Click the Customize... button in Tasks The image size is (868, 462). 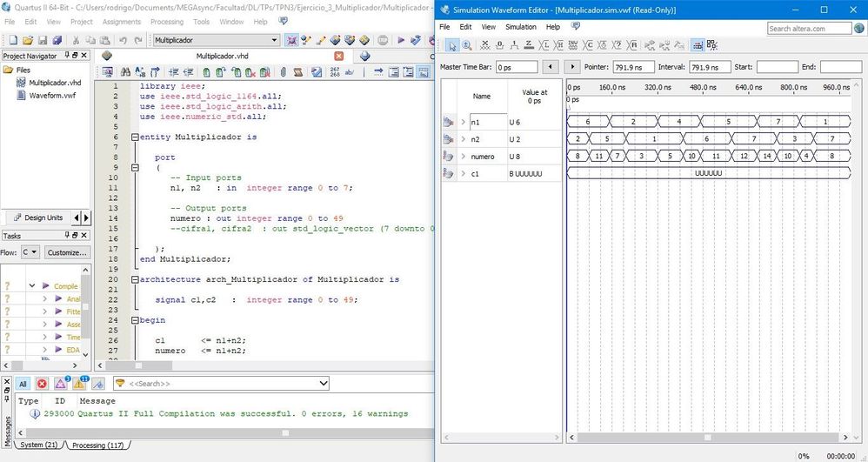[66, 252]
